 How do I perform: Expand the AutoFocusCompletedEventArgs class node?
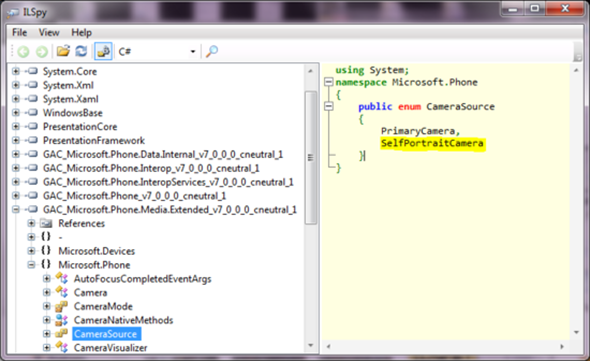(47, 279)
